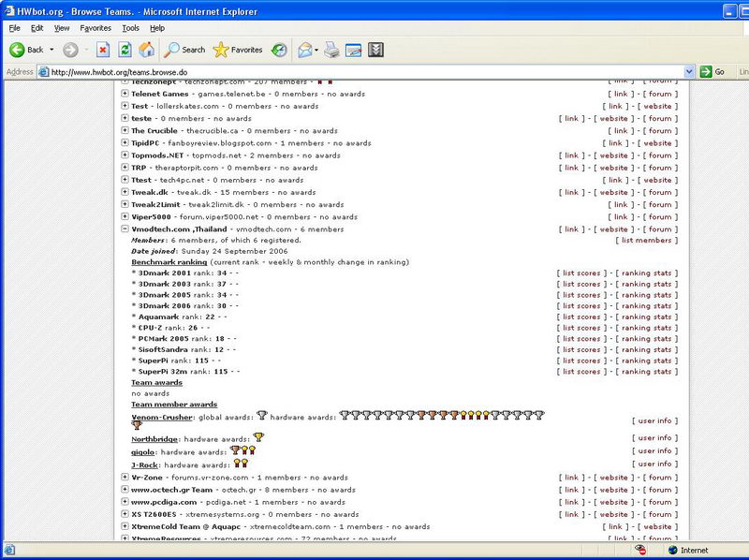
Task: Refresh the page with the Refresh icon
Action: coord(125,50)
